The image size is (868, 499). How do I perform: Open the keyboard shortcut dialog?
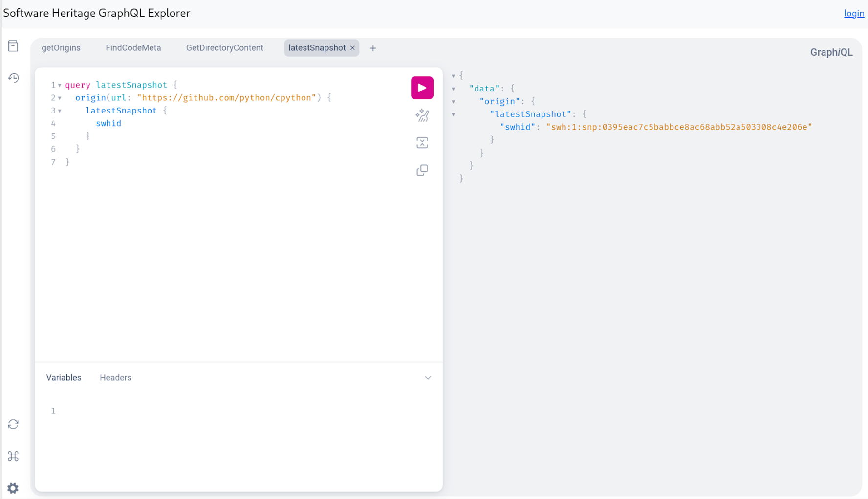click(13, 456)
